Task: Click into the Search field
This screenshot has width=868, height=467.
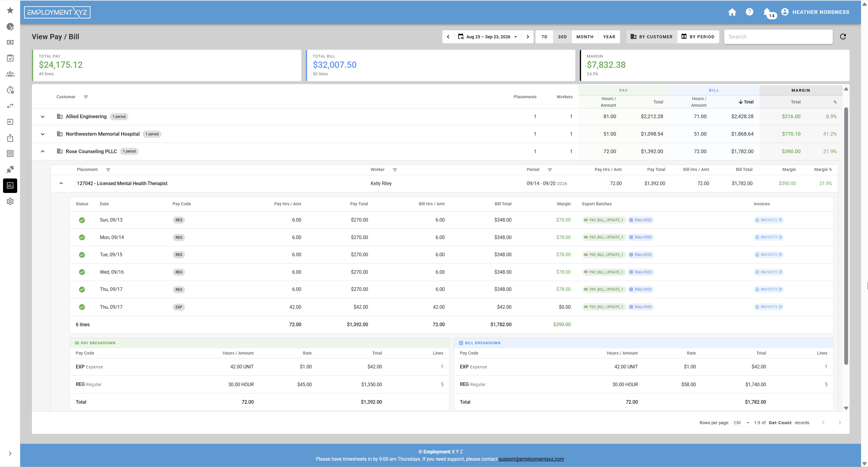Action: click(x=778, y=37)
